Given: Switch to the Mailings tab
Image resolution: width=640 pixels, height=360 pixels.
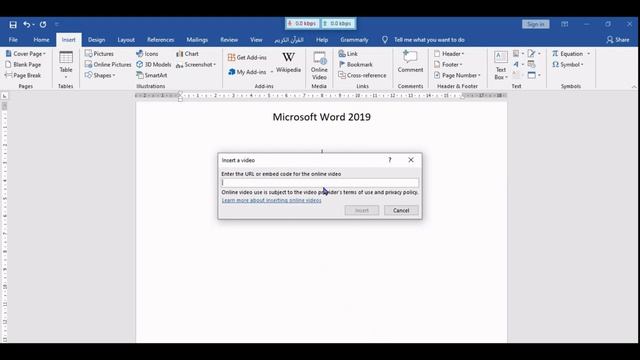Looking at the screenshot, I should coord(197,40).
